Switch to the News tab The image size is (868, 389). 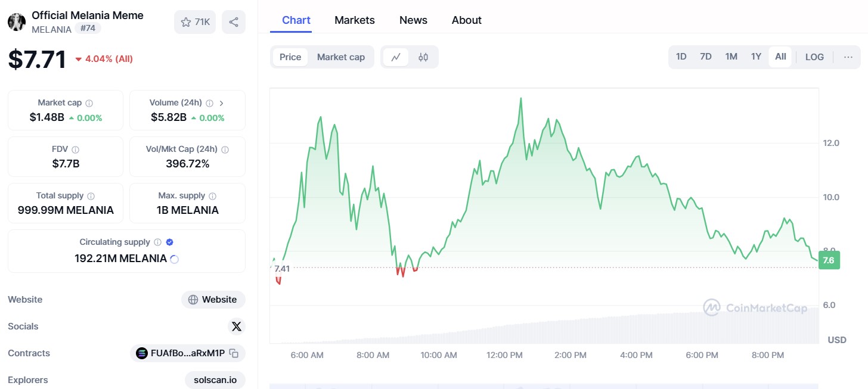(413, 20)
